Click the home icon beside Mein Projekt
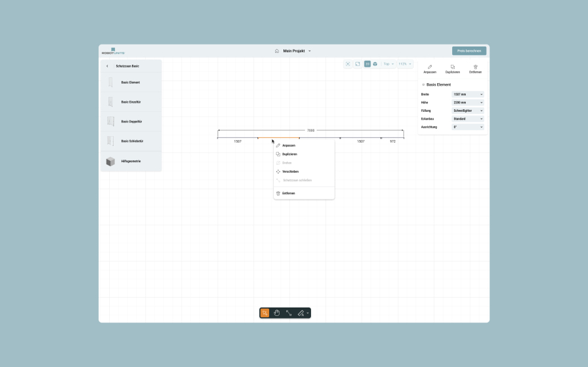The height and width of the screenshot is (367, 588). (277, 51)
